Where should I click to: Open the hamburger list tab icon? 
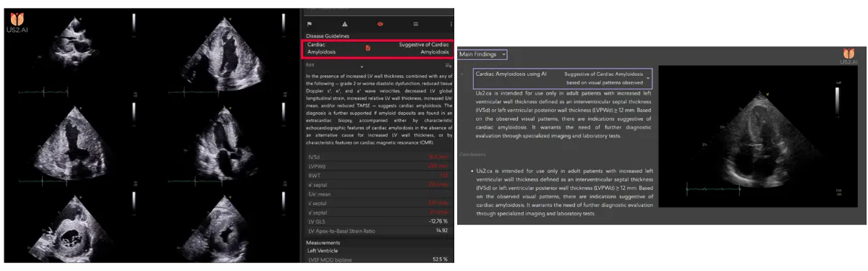(x=415, y=25)
